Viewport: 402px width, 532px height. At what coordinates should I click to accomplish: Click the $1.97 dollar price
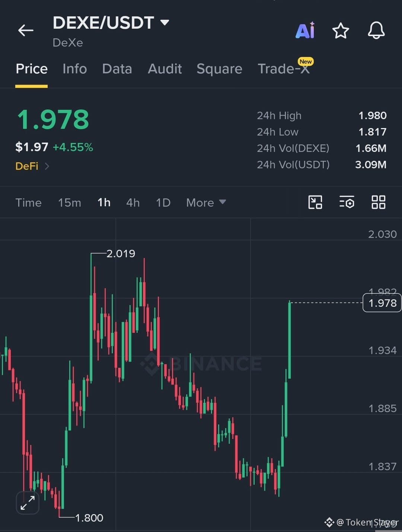point(32,147)
